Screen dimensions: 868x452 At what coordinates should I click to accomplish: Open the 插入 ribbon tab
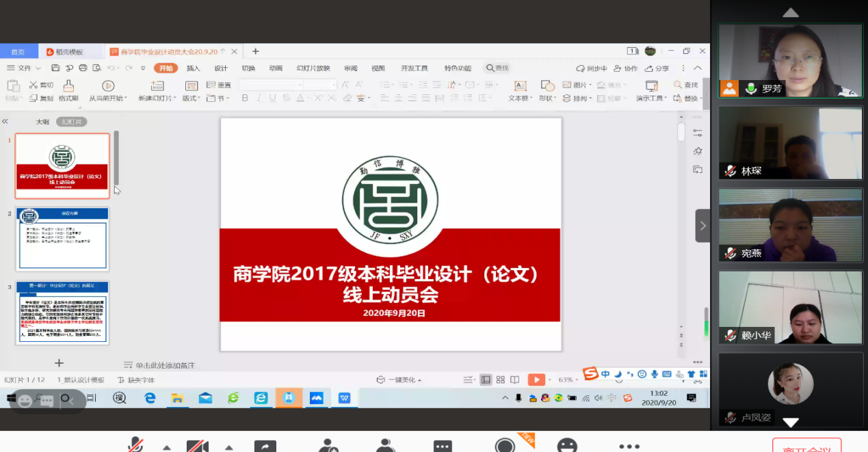tap(194, 68)
